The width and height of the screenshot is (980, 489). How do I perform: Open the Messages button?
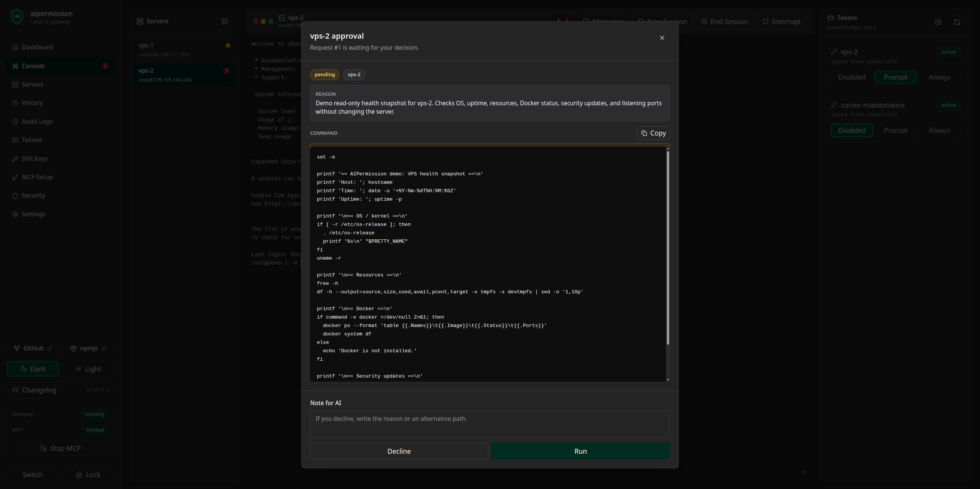(603, 21)
